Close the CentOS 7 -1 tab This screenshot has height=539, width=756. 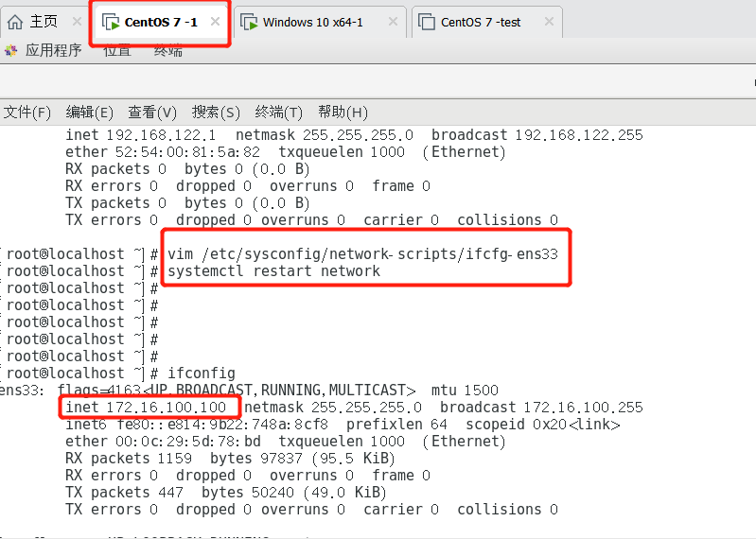coord(215,21)
